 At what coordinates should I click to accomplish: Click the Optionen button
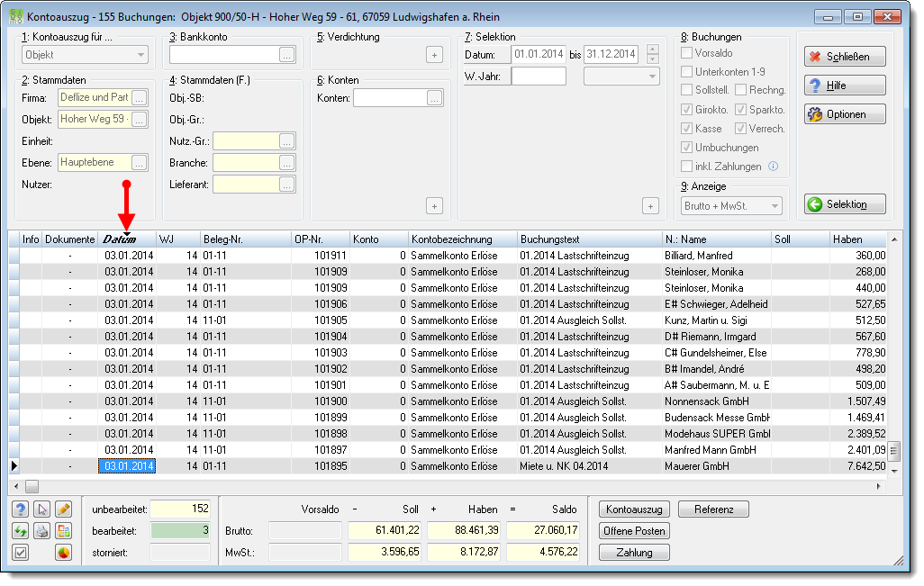(x=845, y=114)
